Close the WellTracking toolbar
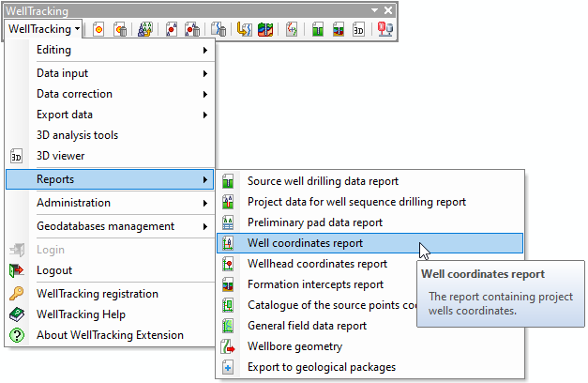The image size is (588, 383). click(388, 10)
